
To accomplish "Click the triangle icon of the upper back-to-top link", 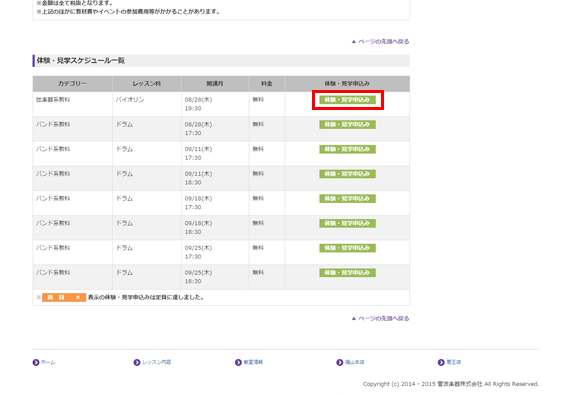I will tap(354, 41).
